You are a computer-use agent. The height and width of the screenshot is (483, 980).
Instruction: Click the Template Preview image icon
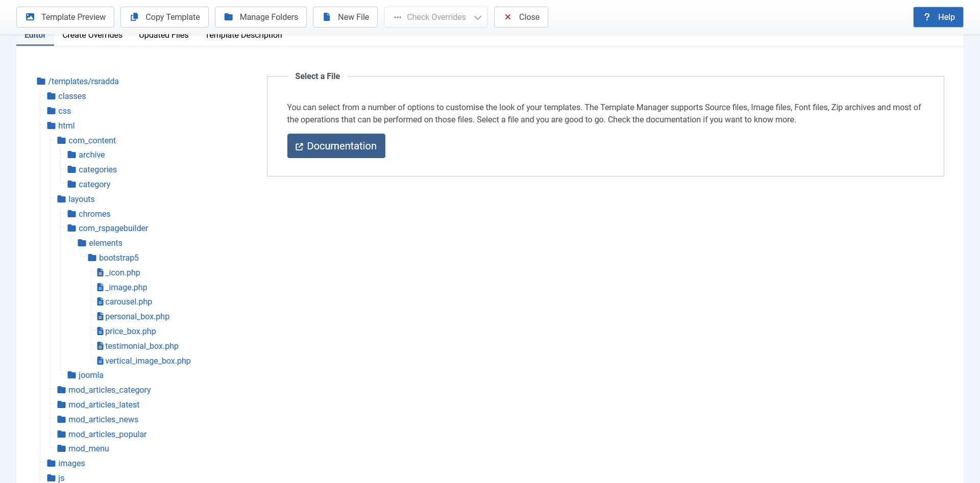tap(30, 17)
